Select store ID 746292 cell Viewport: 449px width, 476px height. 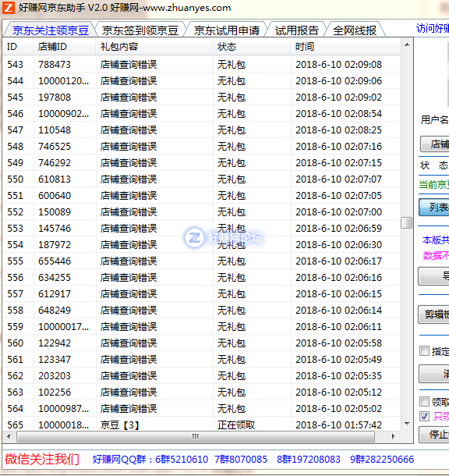[55, 163]
